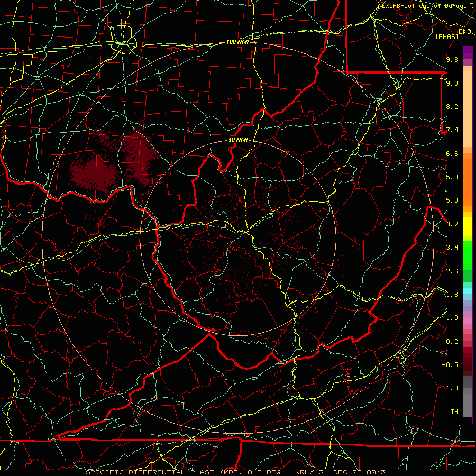Screen dimensions: 476x476
Task: Pick the gray segment beside TH
Action: [x=467, y=405]
